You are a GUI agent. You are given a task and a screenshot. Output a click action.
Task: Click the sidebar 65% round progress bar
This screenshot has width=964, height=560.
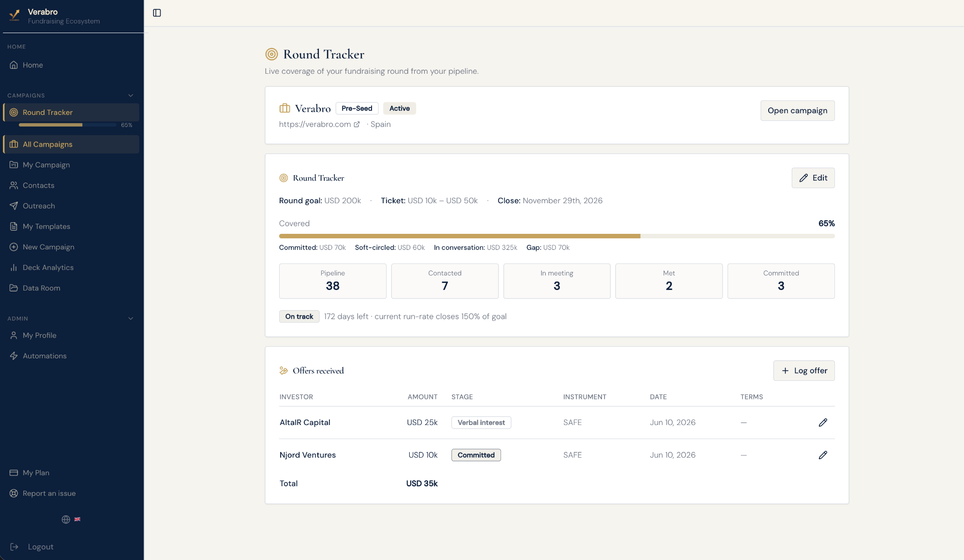67,125
